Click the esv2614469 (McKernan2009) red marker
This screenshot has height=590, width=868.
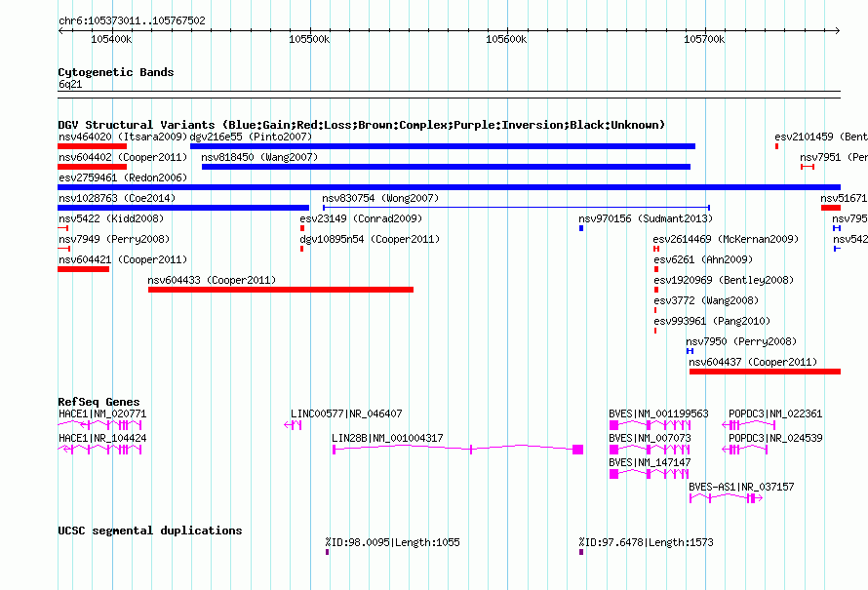(x=656, y=249)
